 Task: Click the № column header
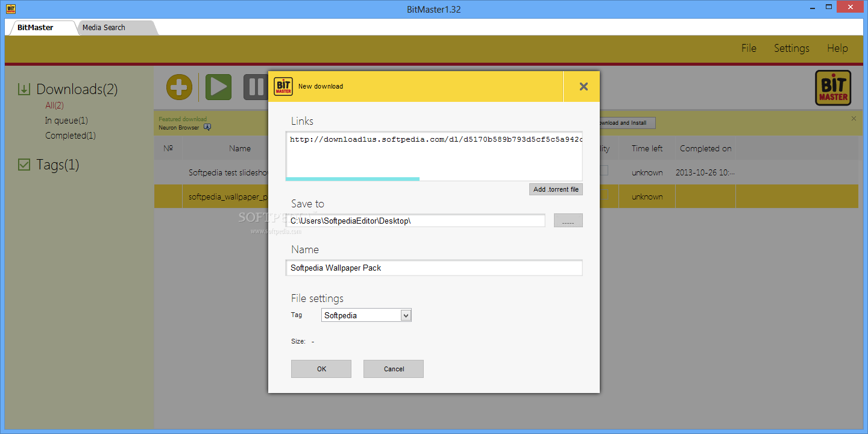point(168,148)
